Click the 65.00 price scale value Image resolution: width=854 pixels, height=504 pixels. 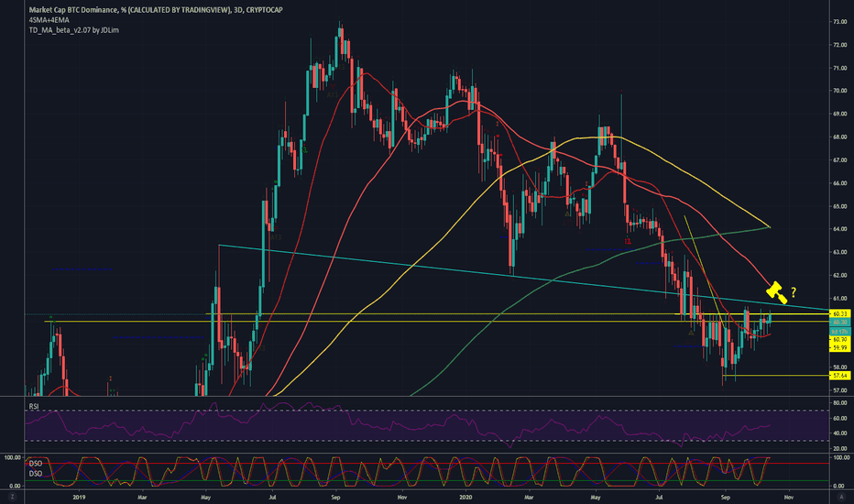coord(840,206)
